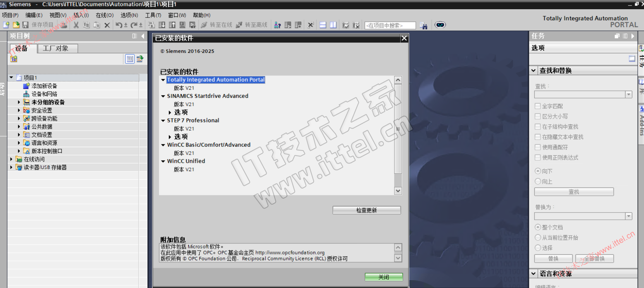This screenshot has height=288, width=644.
Task: Click the 检查更新 button
Action: pos(366,210)
